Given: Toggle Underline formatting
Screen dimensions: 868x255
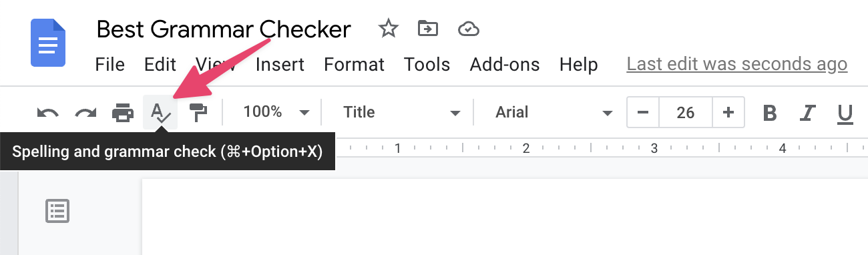Looking at the screenshot, I should point(845,113).
